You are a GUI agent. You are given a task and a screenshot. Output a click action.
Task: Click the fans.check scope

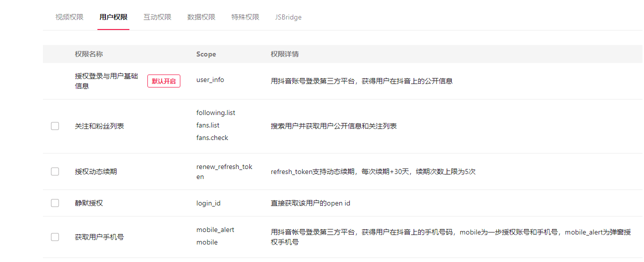pos(212,138)
